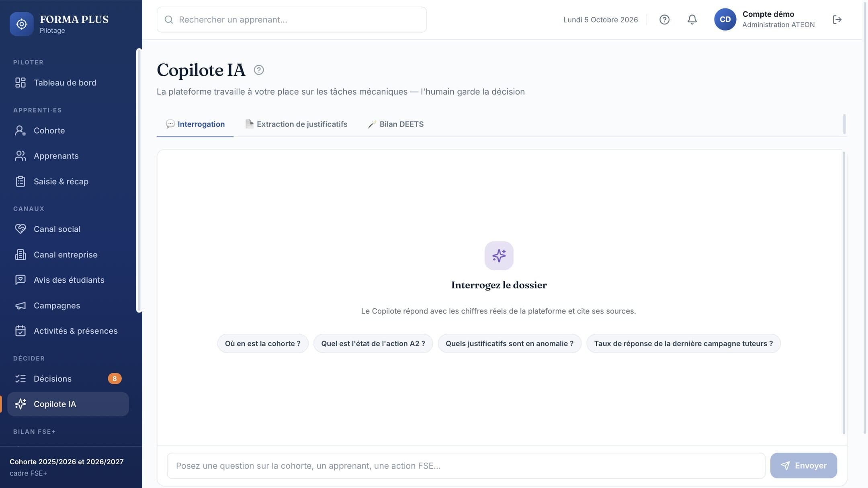Viewport: 868px width, 488px height.
Task: Open the help icon in top bar
Action: coord(664,20)
